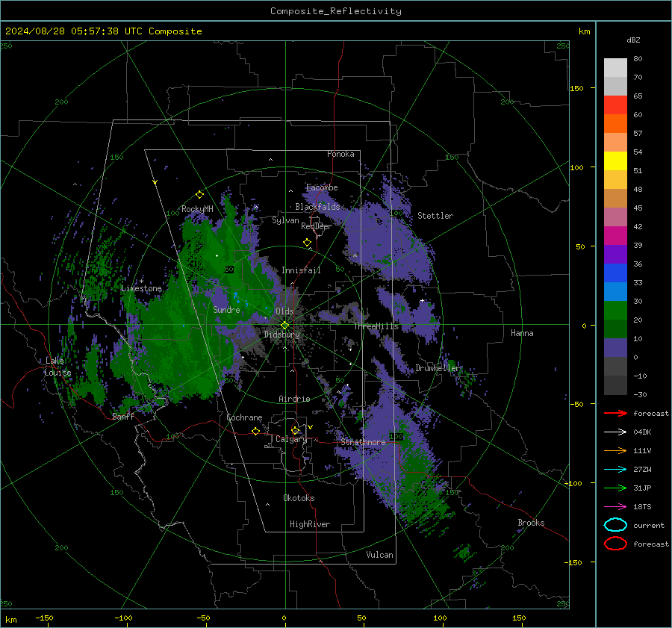Click the Sundre label
Viewport: 672px width, 628px height.
tap(226, 310)
